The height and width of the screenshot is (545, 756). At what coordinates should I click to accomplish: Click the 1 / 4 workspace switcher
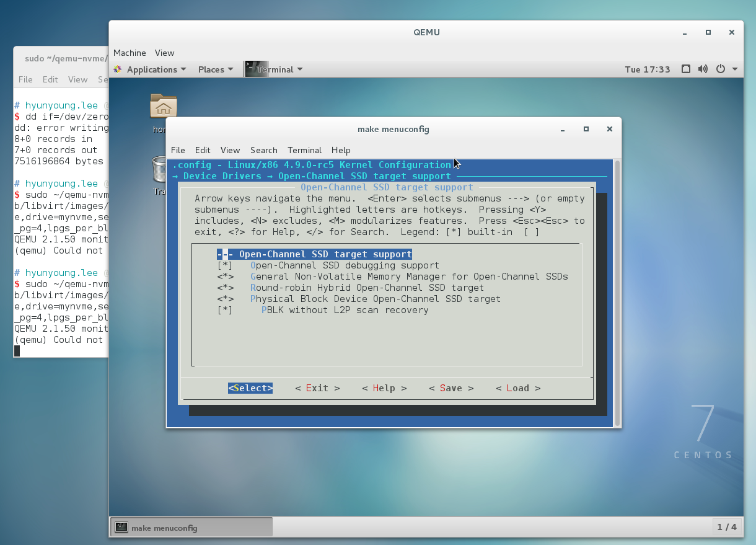[x=727, y=527]
